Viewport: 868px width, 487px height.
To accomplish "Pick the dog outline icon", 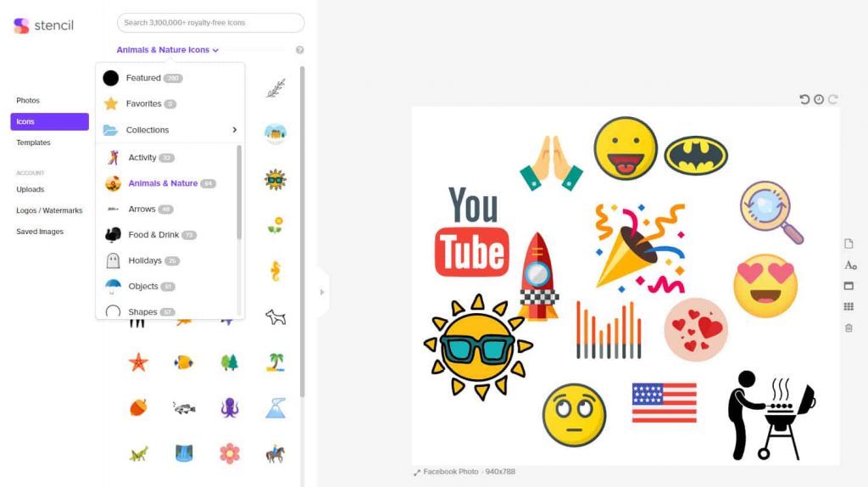I will coord(275,317).
